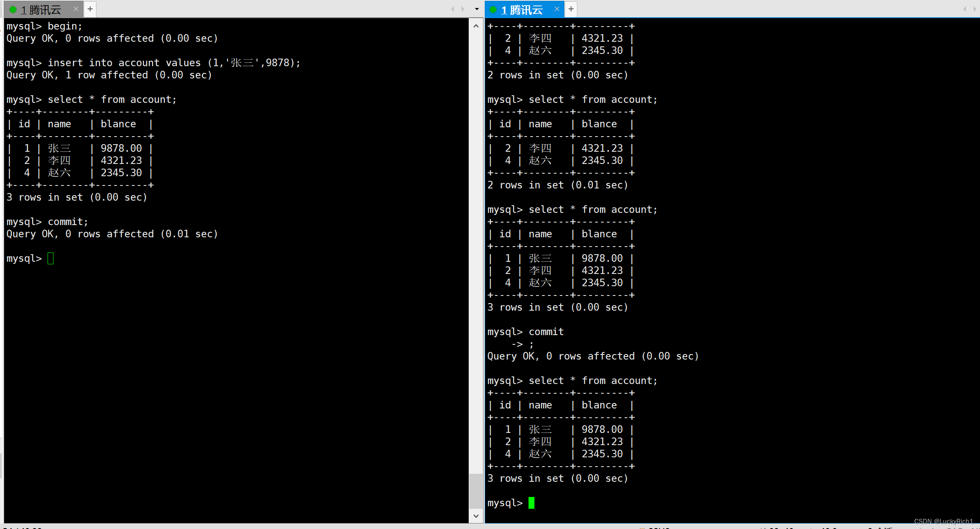Click 9878.00 balance in left terminal table
The width and height of the screenshot is (980, 529).
(121, 148)
